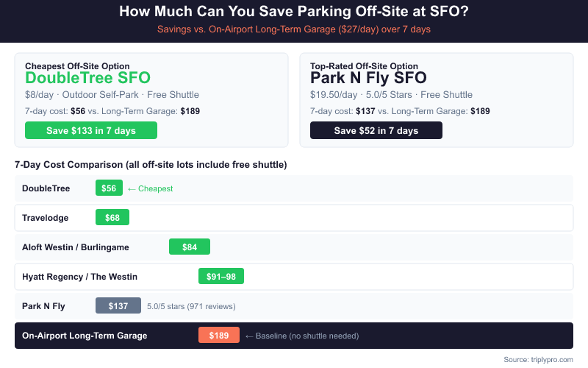The width and height of the screenshot is (588, 368).
Task: Click the "← Cheapest" annotation
Action: pos(151,189)
